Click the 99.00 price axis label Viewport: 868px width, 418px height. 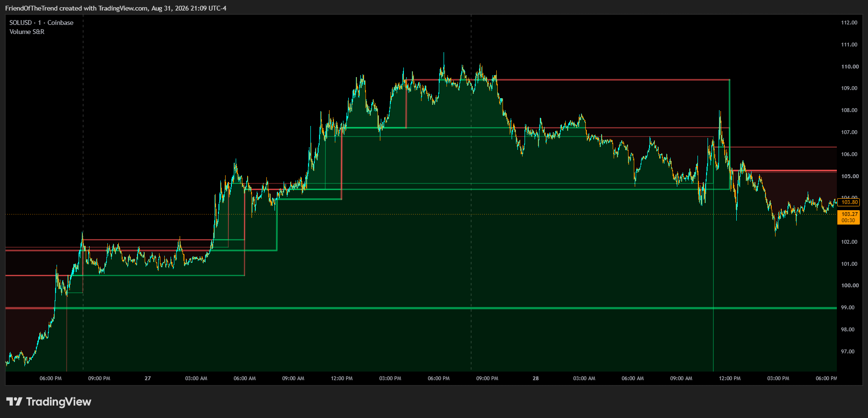coord(848,307)
